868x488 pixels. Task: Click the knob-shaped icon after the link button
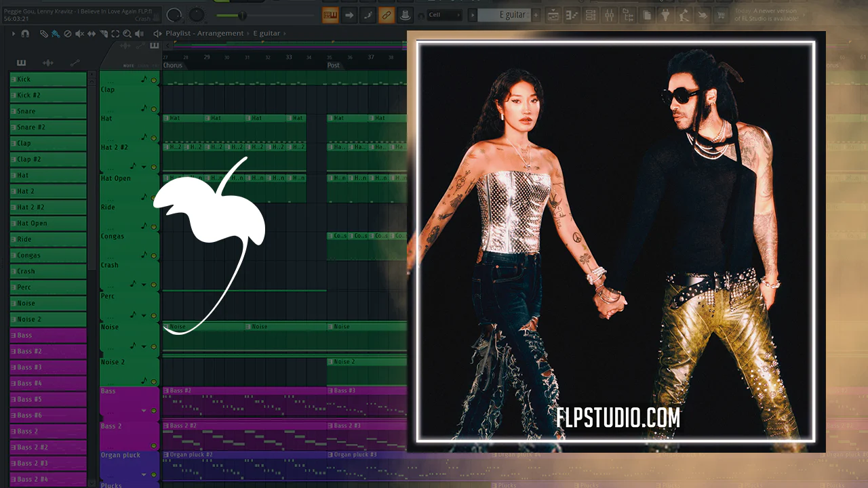click(406, 15)
